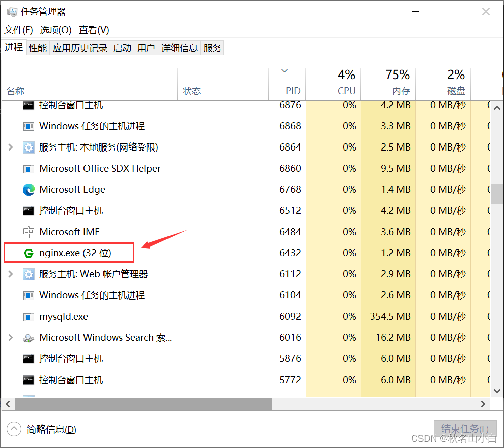Screen dimensions: 504x448
Task: Click PID value 6016
Action: click(x=290, y=337)
